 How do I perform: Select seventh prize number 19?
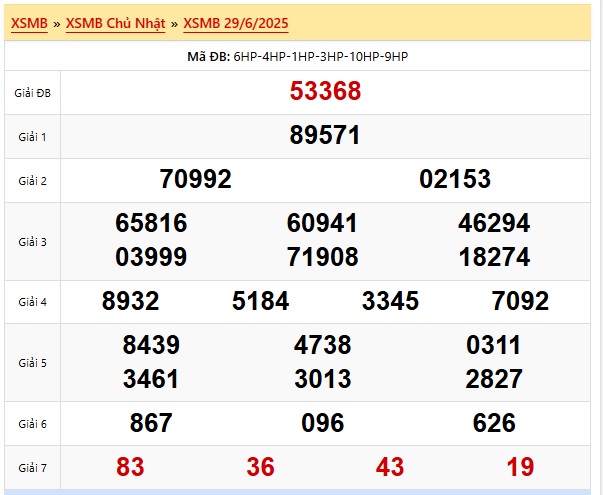click(520, 467)
